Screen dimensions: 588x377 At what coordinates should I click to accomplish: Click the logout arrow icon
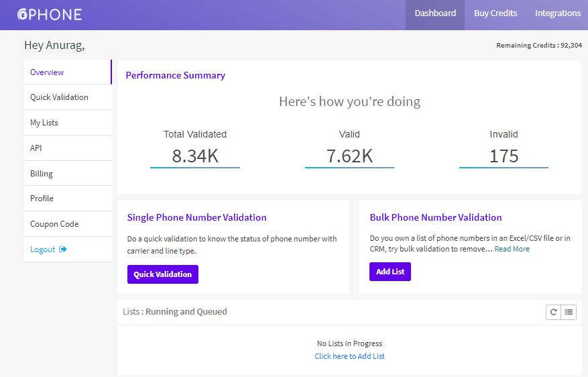63,250
